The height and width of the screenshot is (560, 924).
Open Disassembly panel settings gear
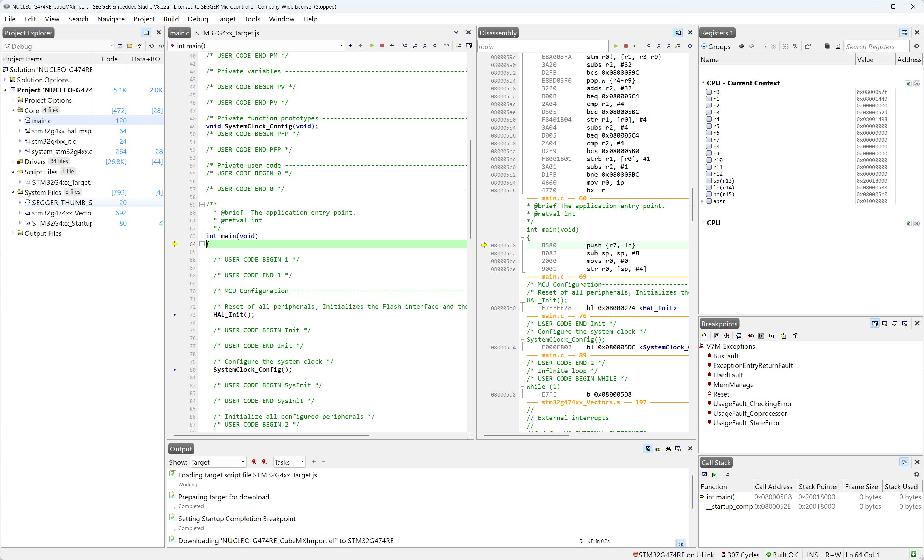tap(690, 46)
